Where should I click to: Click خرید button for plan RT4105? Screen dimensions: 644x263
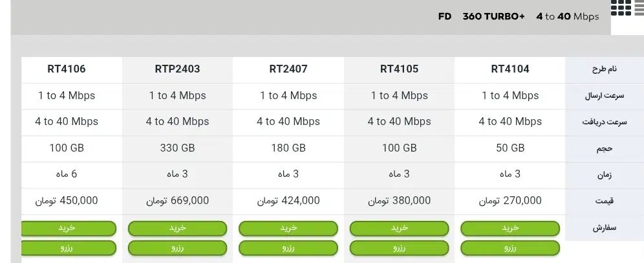tap(399, 229)
